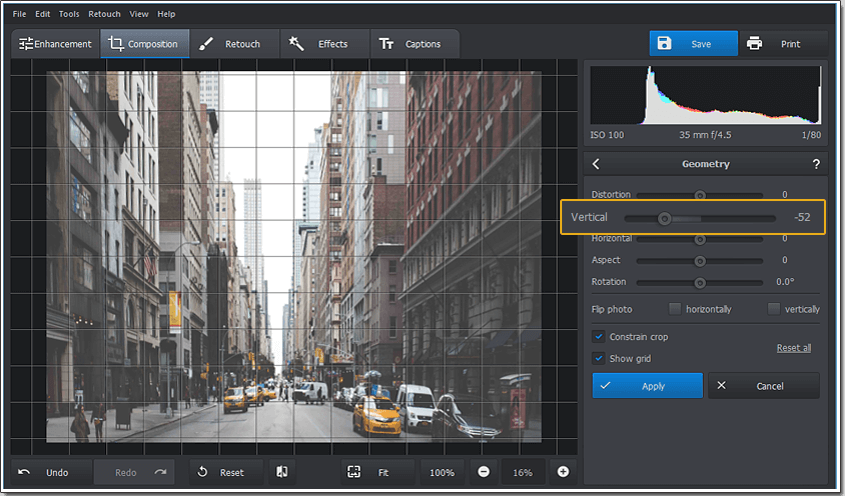845x496 pixels.
Task: Open the Tools menu
Action: pyautogui.click(x=69, y=14)
